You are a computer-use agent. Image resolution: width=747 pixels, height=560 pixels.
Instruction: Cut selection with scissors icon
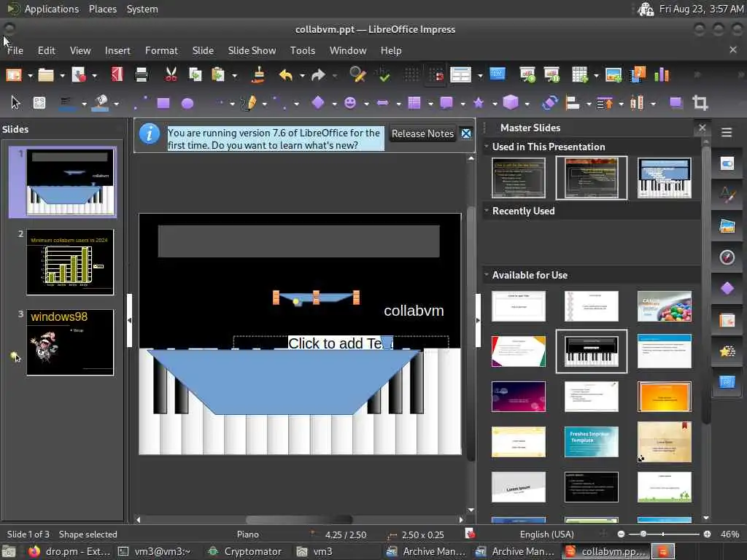click(x=171, y=75)
